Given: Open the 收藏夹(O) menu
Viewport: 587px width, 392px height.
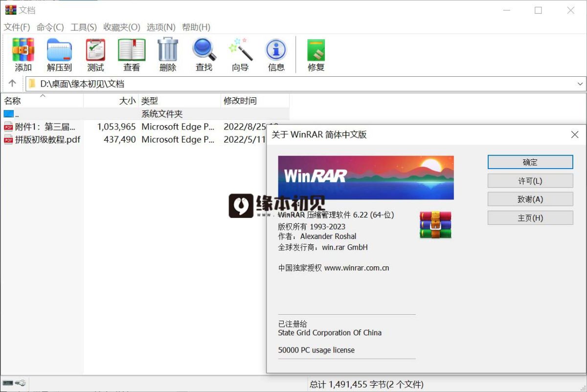Looking at the screenshot, I should pyautogui.click(x=122, y=27).
